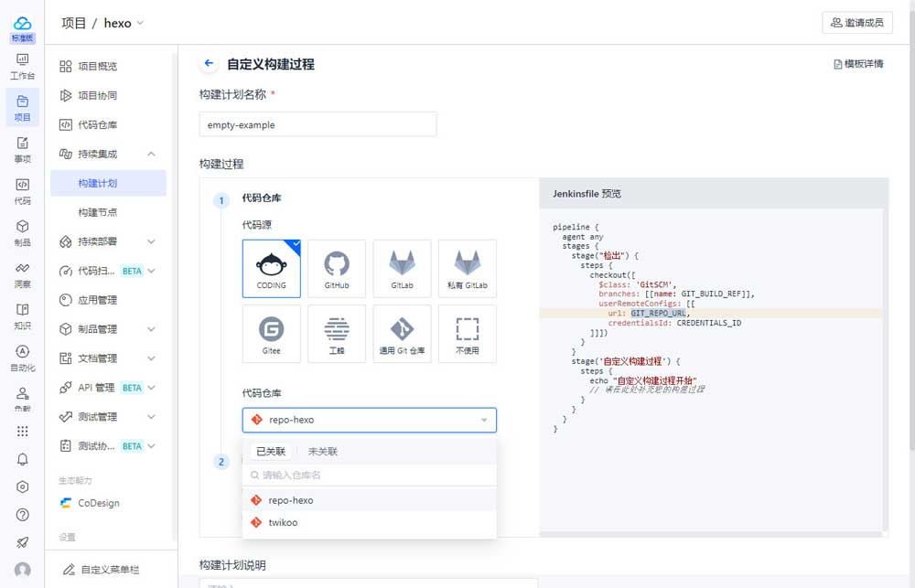Expand the 制品管理 menu section

pyautogui.click(x=151, y=329)
